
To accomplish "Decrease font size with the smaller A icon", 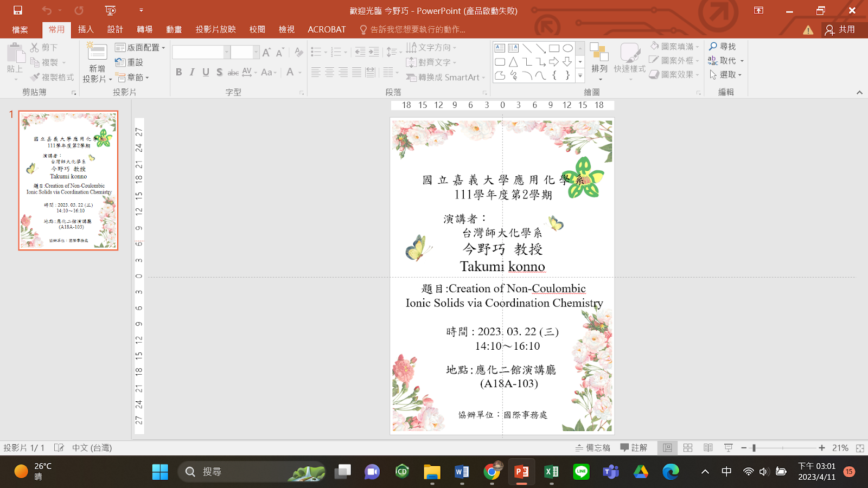I will click(280, 52).
